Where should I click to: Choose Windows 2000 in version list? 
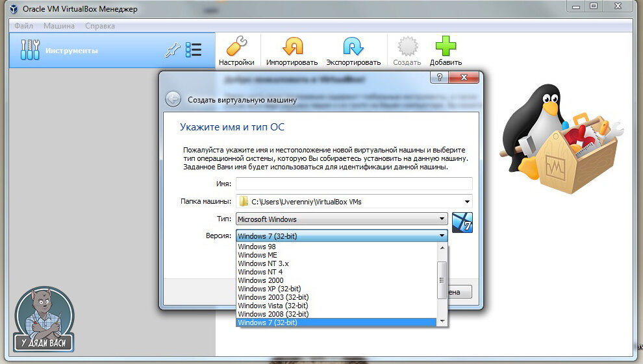[x=336, y=280]
